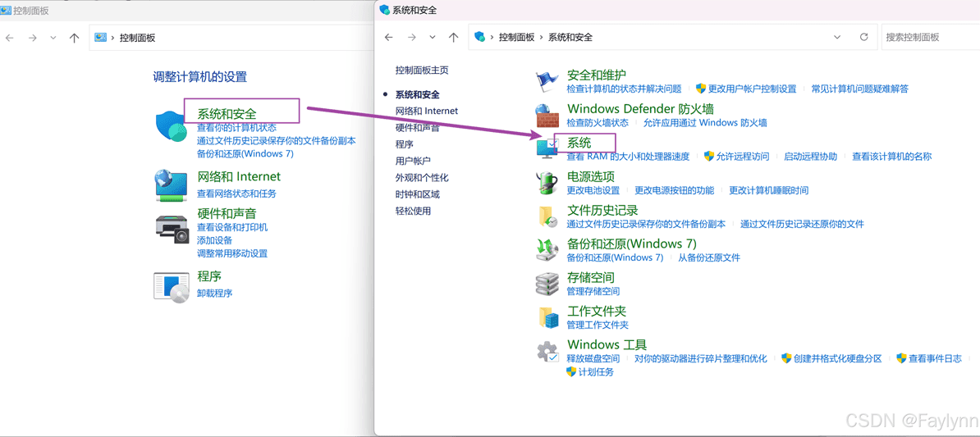Go forward in the 系统和安全 window
980x437 pixels.
pyautogui.click(x=411, y=38)
